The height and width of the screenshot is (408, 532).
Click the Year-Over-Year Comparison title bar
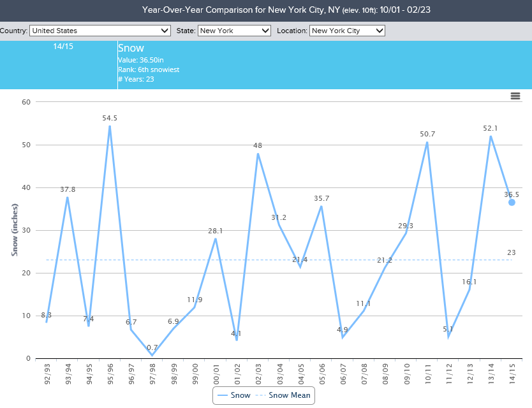click(266, 10)
